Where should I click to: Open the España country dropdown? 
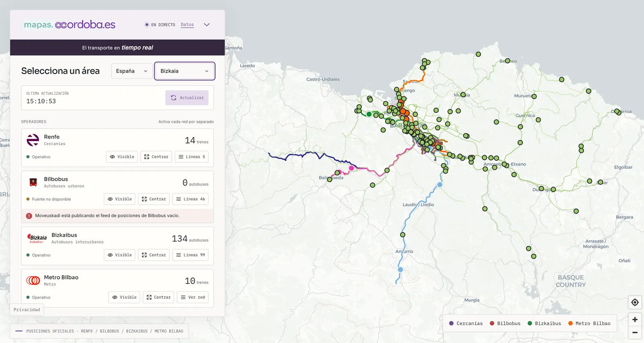[x=132, y=71]
